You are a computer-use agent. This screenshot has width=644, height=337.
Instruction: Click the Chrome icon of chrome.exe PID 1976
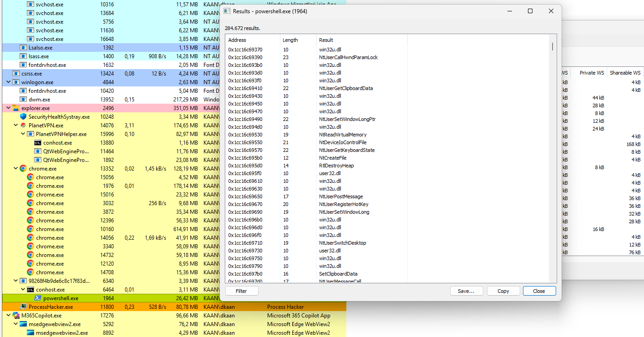pyautogui.click(x=30, y=186)
